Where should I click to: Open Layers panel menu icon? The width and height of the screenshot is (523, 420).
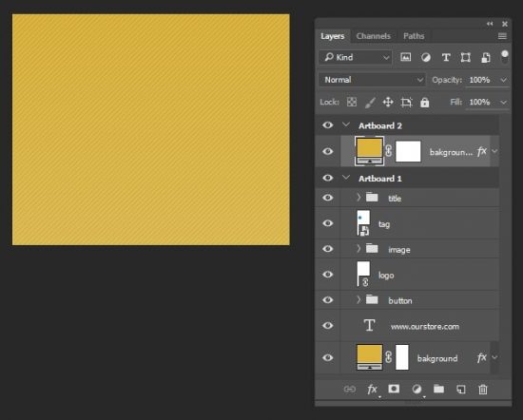coord(502,36)
